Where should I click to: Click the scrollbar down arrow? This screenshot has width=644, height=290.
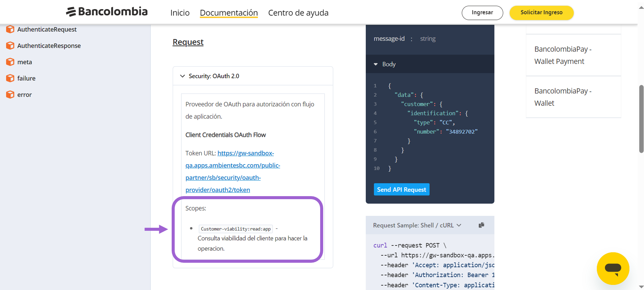(641, 286)
